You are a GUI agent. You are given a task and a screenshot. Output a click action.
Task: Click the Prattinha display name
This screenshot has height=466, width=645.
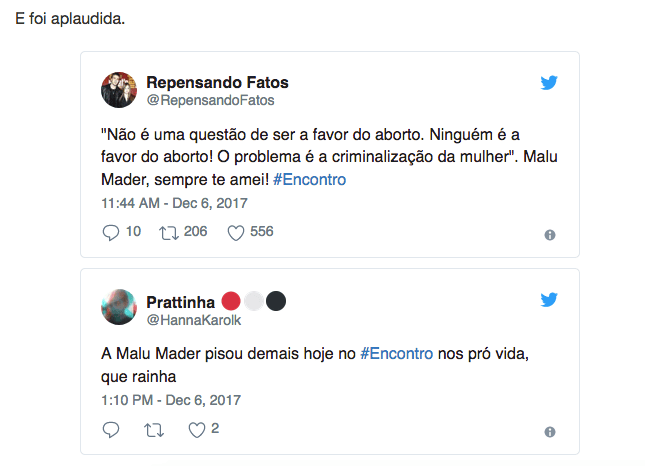[180, 301]
